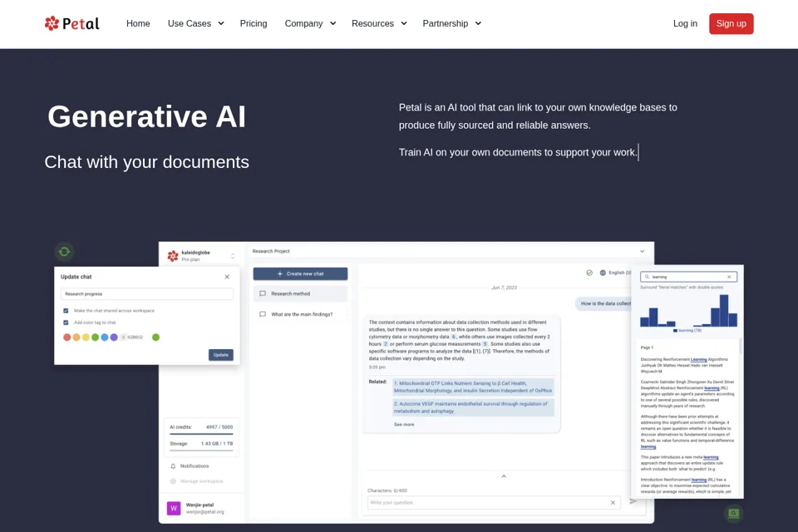The height and width of the screenshot is (532, 798).
Task: Click the learning search field
Action: [688, 277]
